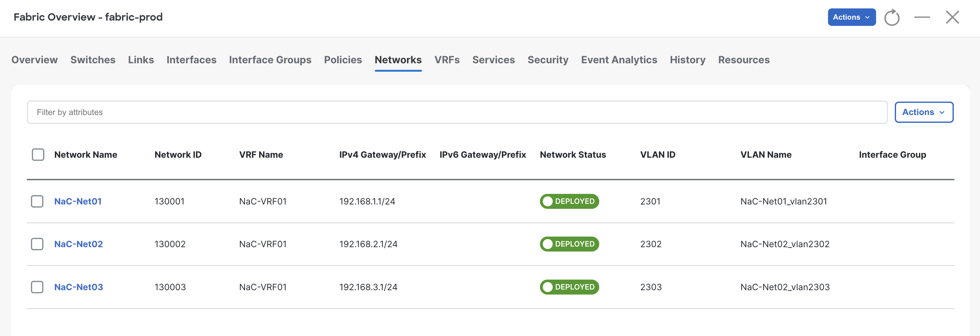
Task: Open the NaC-Net01 network link
Action: [x=78, y=201]
